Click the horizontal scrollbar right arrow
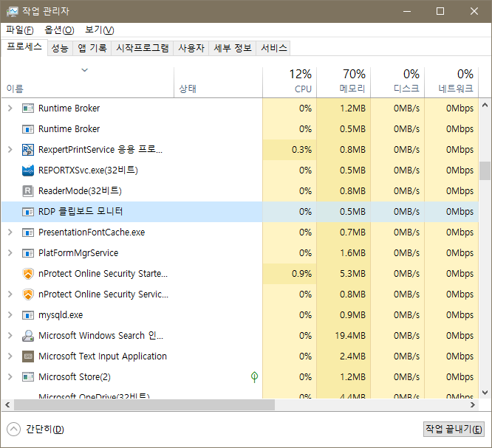Viewport: 492px width, 448px height. [x=473, y=404]
